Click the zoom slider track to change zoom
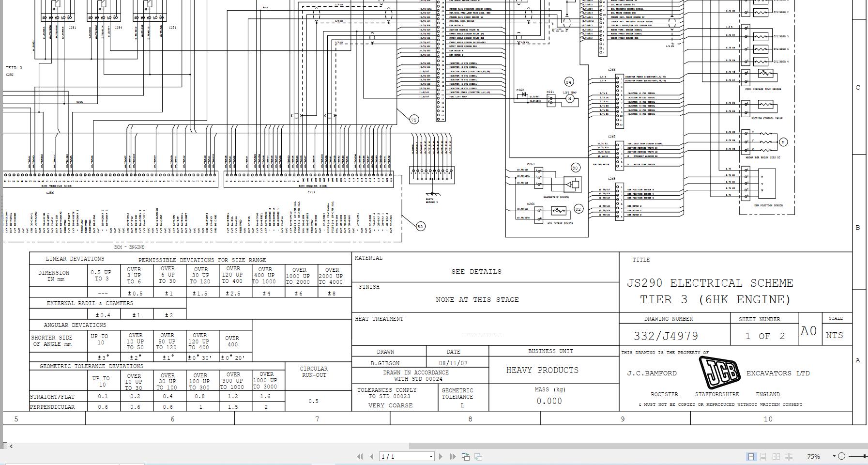 854,456
